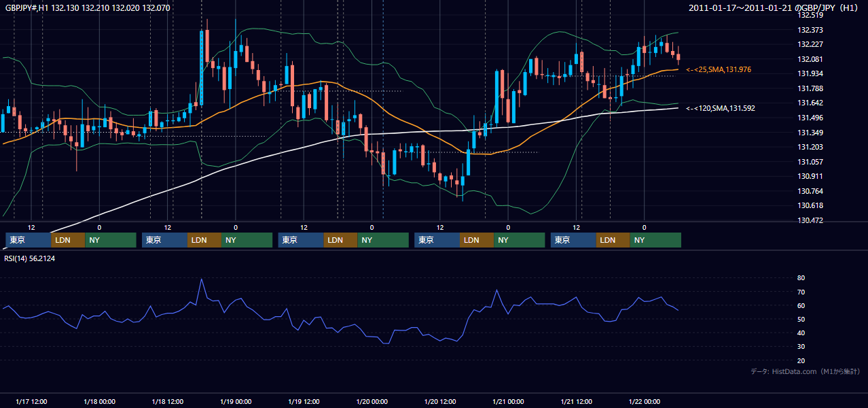The image size is (868, 408).
Task: Click the 2011-01-17〜2011-01-21 GBP/JPY (H1) heading
Action: click(775, 7)
